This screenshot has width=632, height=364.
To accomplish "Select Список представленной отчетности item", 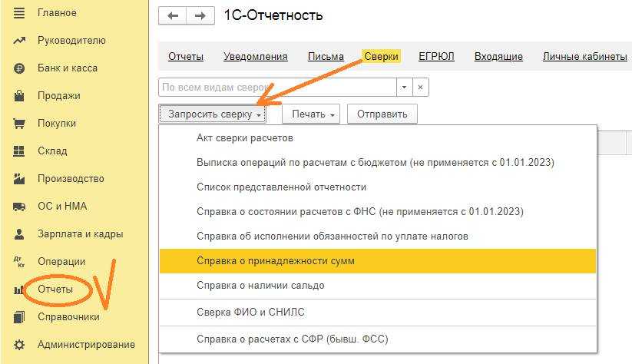I will click(378, 187).
